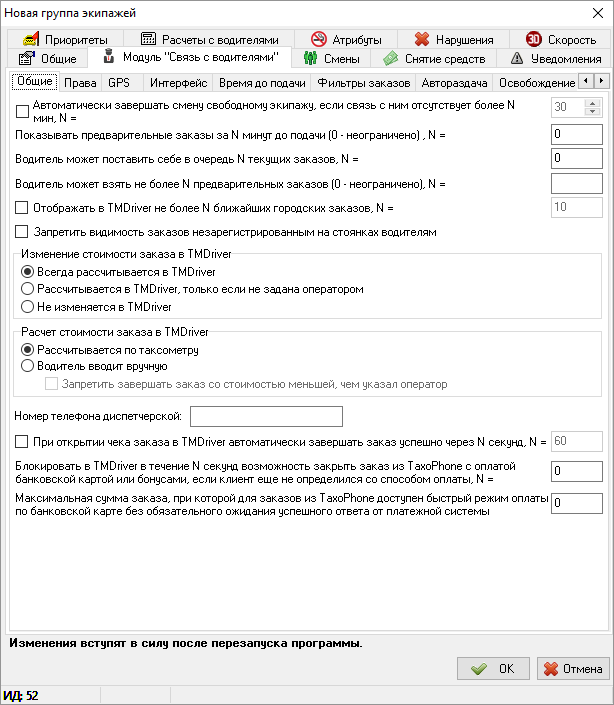The image size is (614, 705).
Task: Click the TaxoPhone block seconds N field
Action: click(x=577, y=471)
